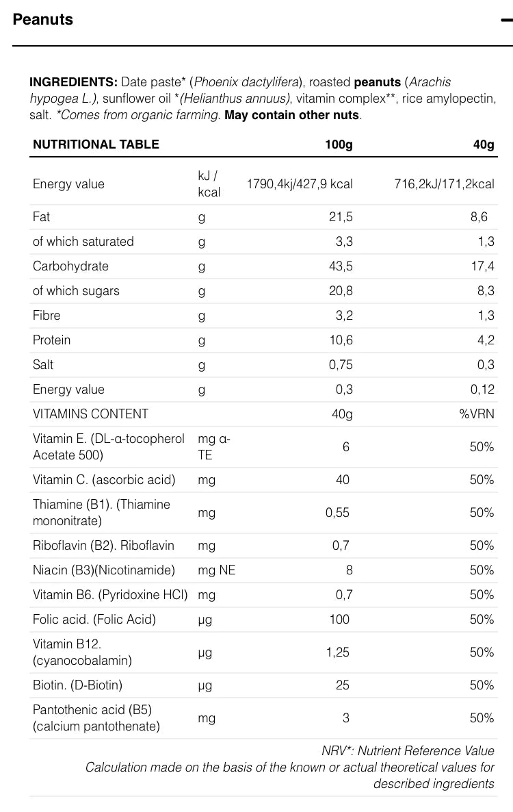
Task: Click the Niacin (B3)(Nicotinamide) label
Action: click(x=104, y=570)
